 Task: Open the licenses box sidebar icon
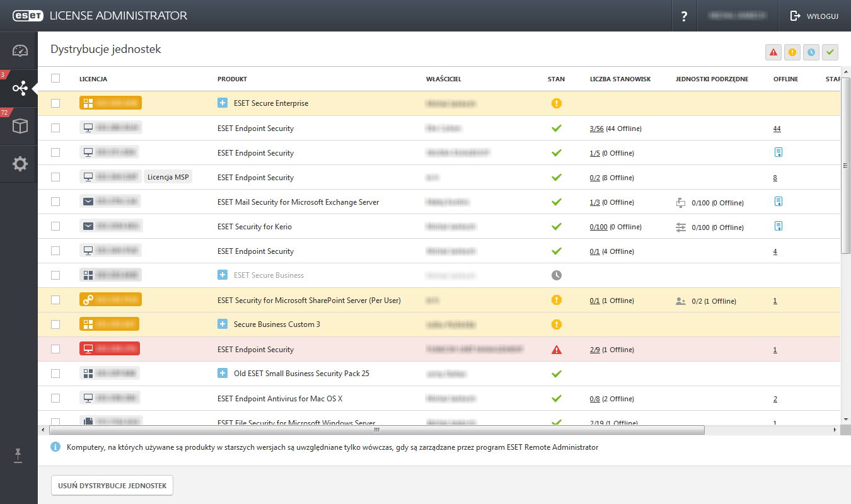point(20,126)
